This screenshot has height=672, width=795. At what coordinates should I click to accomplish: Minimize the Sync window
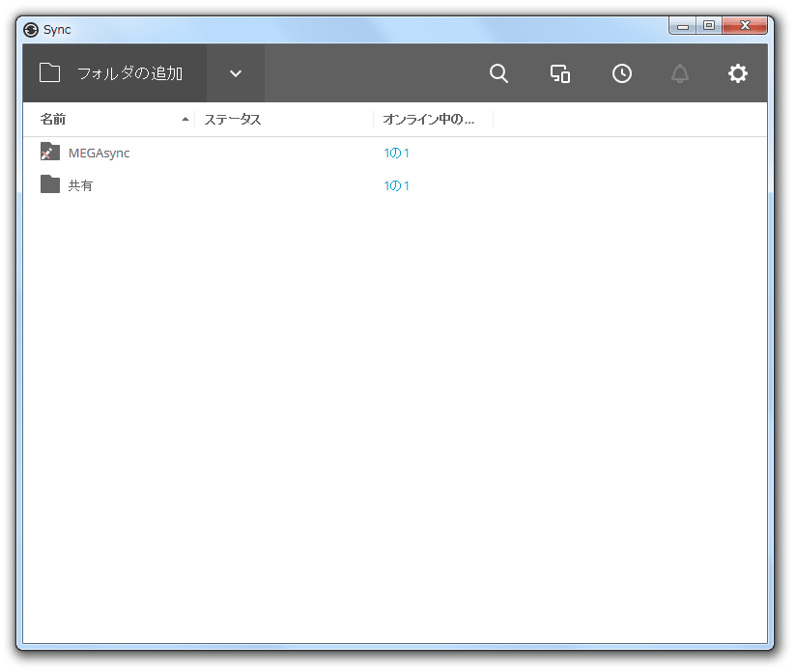click(x=682, y=26)
